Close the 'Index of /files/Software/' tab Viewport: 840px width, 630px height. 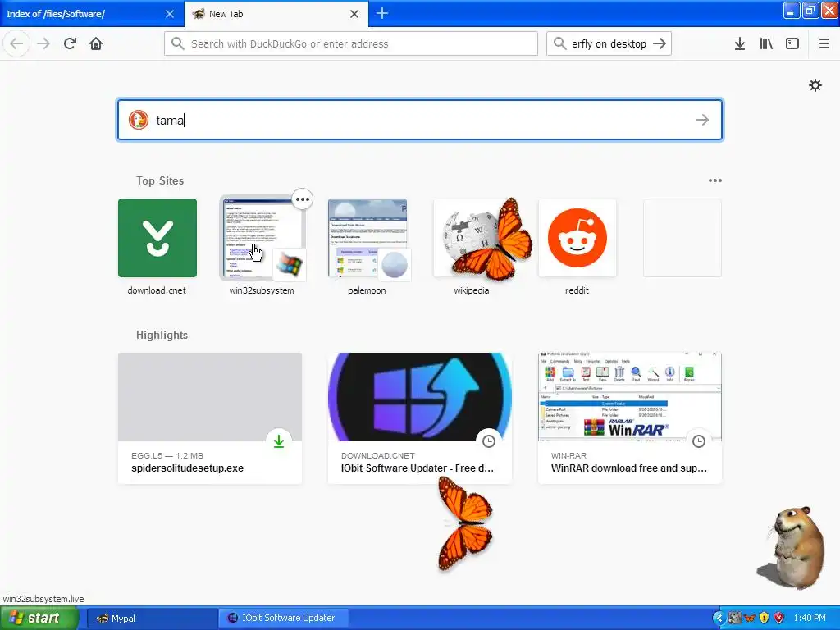tap(170, 14)
